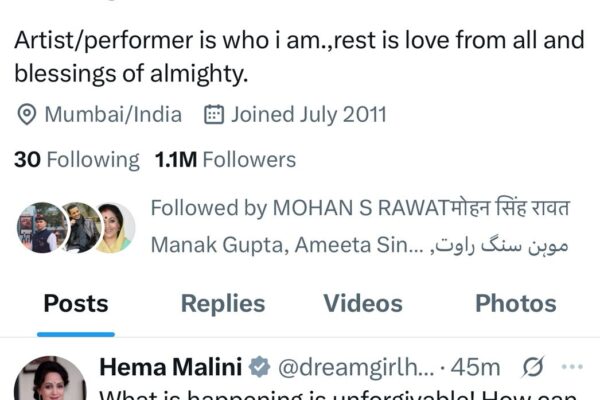Switch to the Posts tab
Viewport: 600px width, 400px height.
[75, 304]
